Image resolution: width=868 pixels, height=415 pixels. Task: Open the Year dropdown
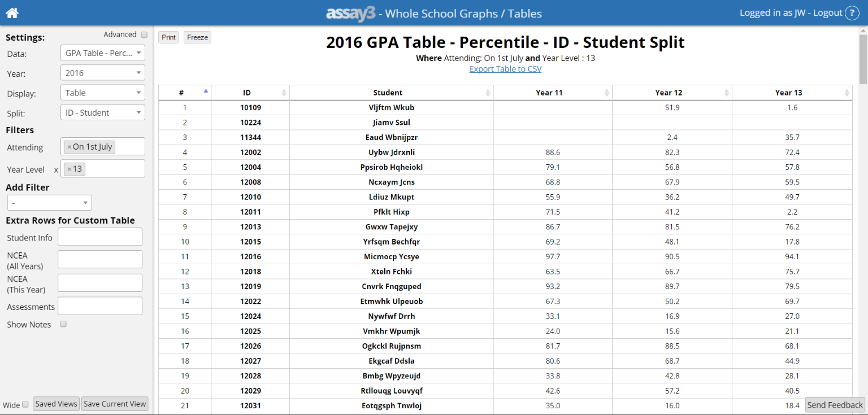tap(102, 72)
